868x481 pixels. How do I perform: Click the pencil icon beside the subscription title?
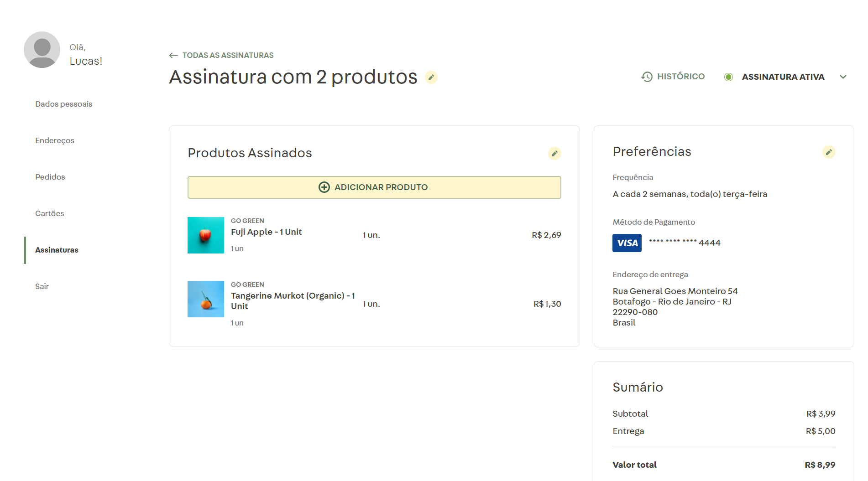(x=431, y=78)
